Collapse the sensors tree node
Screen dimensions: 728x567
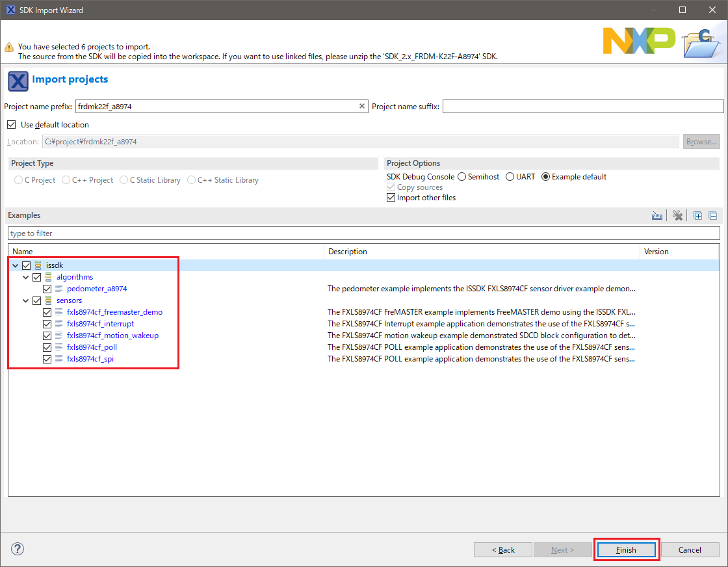click(x=25, y=300)
